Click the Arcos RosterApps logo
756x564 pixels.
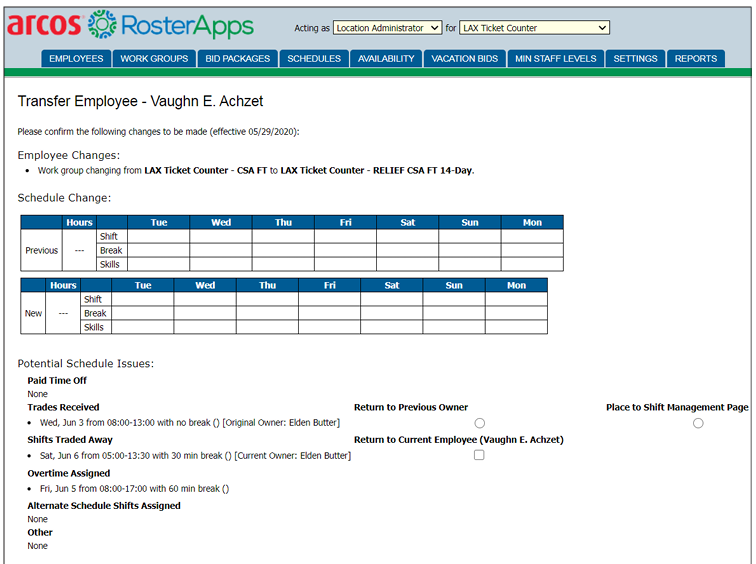tap(131, 25)
